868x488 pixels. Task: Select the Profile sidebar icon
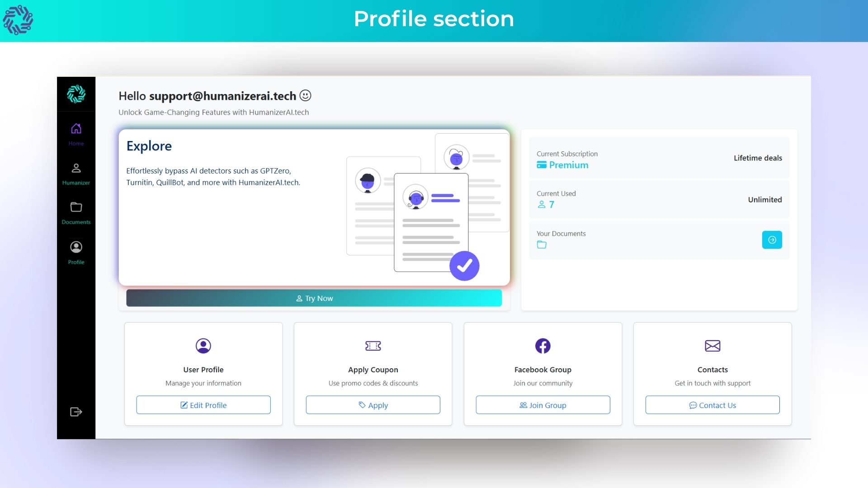tap(76, 253)
